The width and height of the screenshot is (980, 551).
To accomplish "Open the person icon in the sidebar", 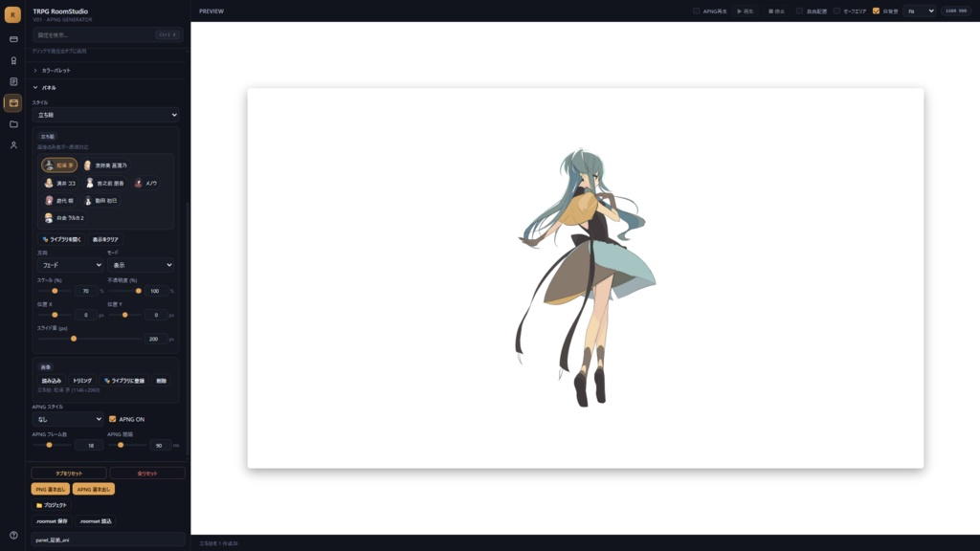I will coord(13,145).
